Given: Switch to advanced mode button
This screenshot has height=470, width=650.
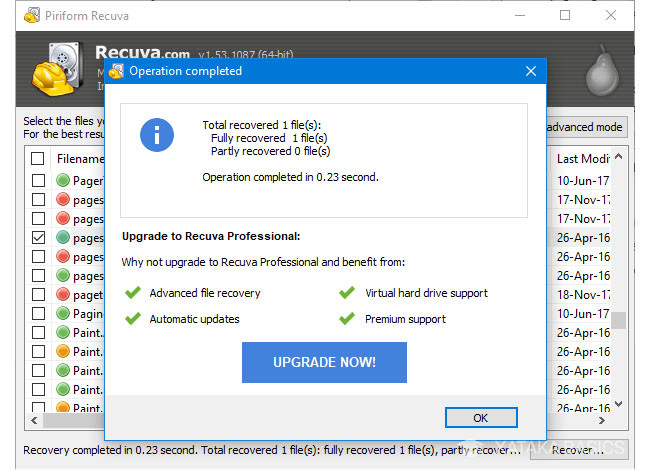Looking at the screenshot, I should tap(587, 127).
